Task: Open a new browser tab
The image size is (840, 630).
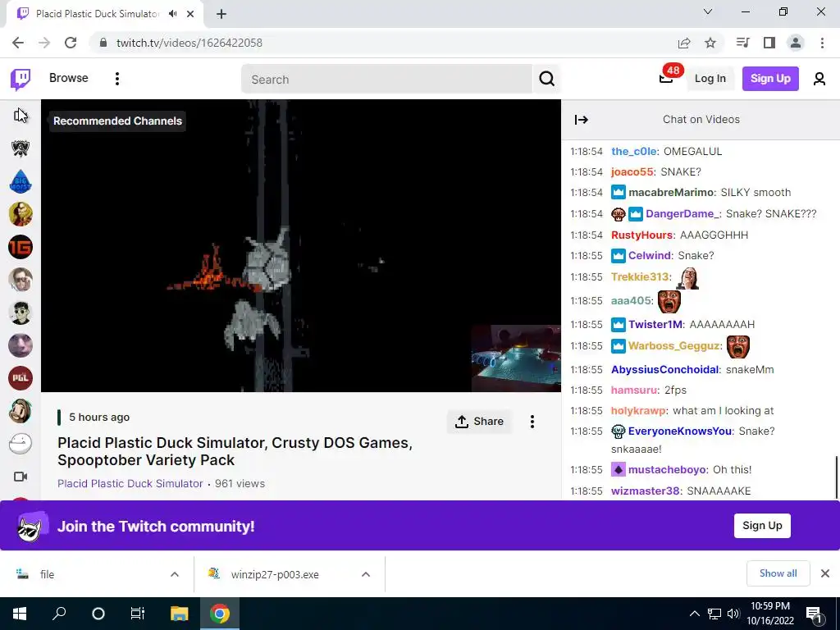Action: pos(221,14)
